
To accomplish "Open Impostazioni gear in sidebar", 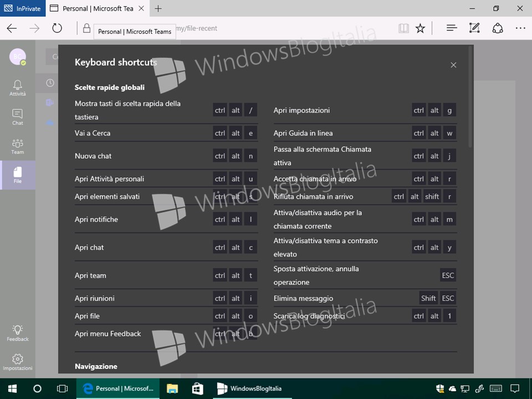I will [17, 362].
